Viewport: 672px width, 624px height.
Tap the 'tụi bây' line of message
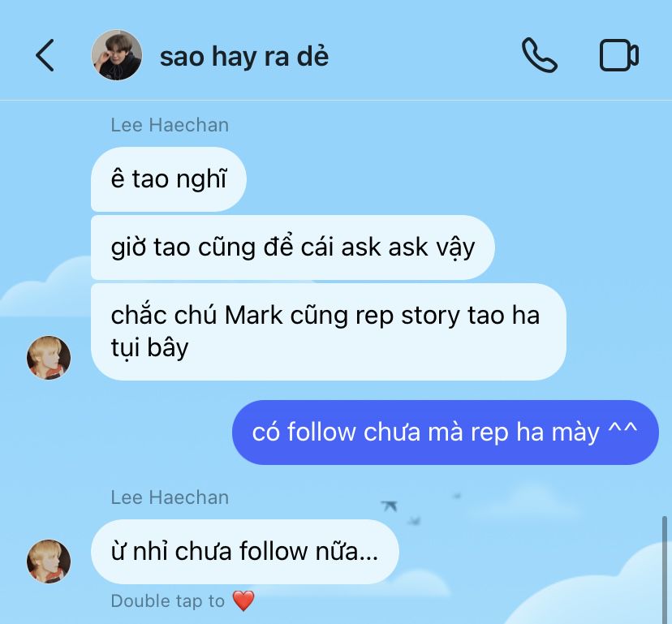click(149, 347)
